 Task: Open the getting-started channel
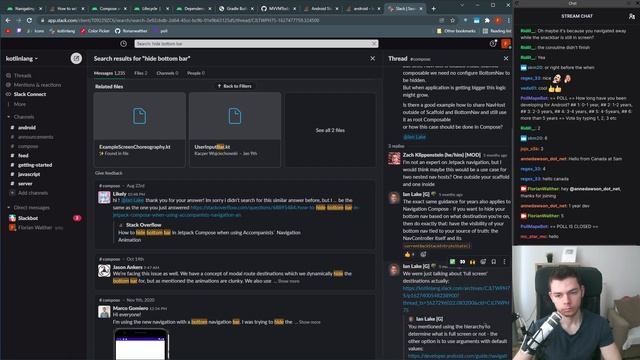point(35,165)
